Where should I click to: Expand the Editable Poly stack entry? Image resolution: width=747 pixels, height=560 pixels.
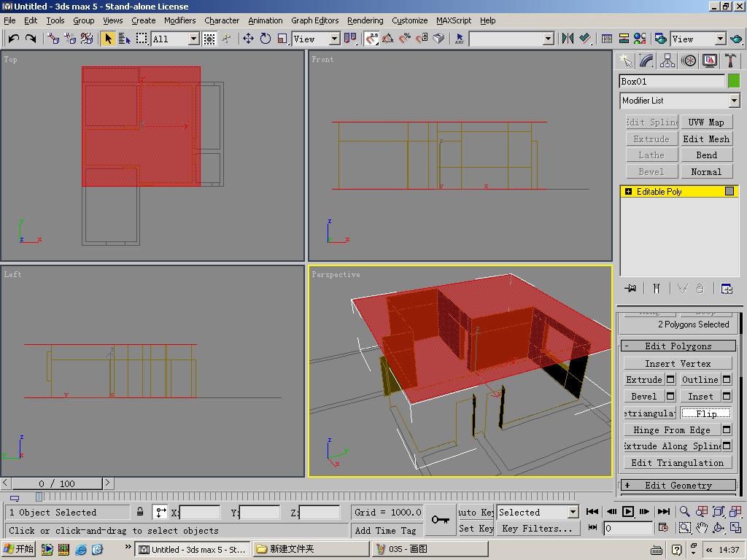(628, 192)
